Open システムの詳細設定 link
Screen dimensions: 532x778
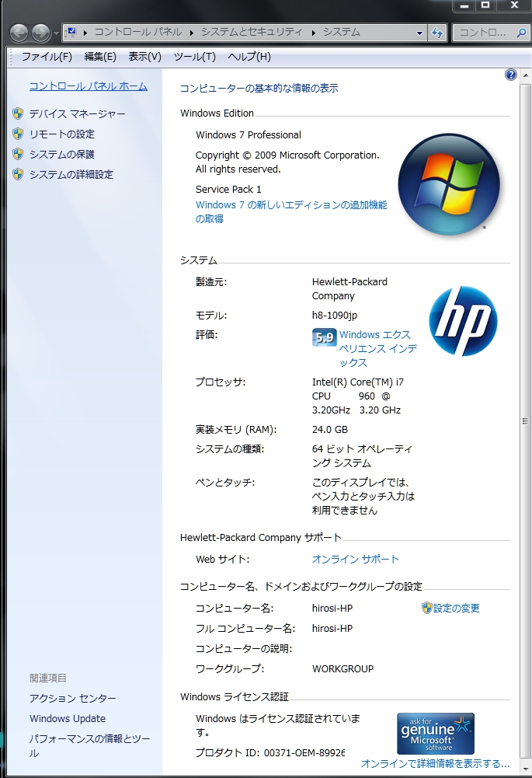click(71, 175)
